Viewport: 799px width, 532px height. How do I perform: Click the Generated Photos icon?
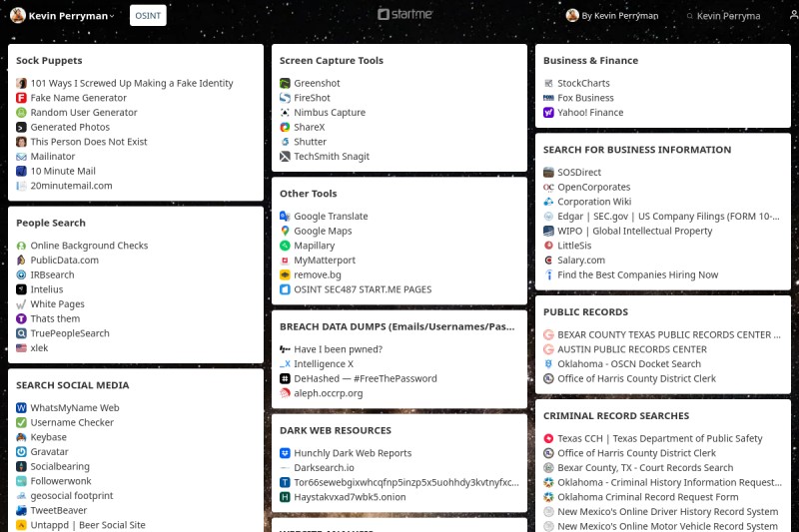(x=21, y=128)
